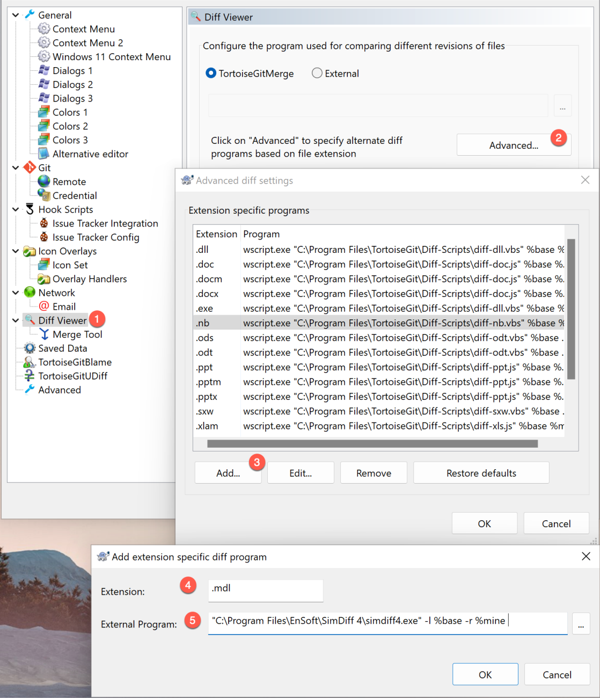Click the Extension column header
Image resolution: width=600 pixels, height=700 pixels.
[x=216, y=234]
